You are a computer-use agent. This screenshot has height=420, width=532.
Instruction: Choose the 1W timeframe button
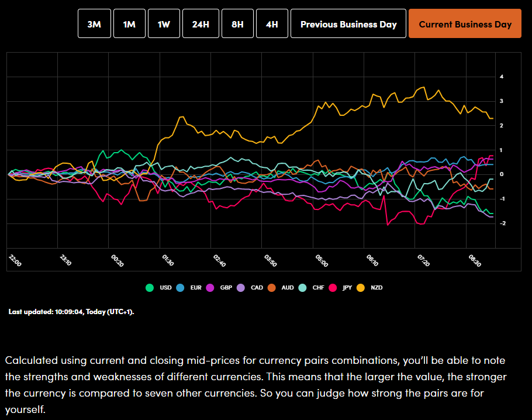(x=164, y=24)
